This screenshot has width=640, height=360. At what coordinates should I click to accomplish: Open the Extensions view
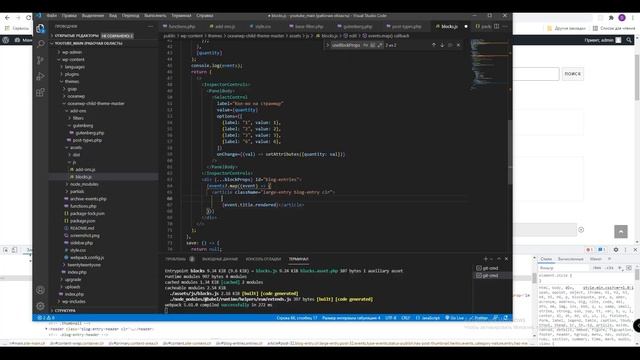click(40, 92)
